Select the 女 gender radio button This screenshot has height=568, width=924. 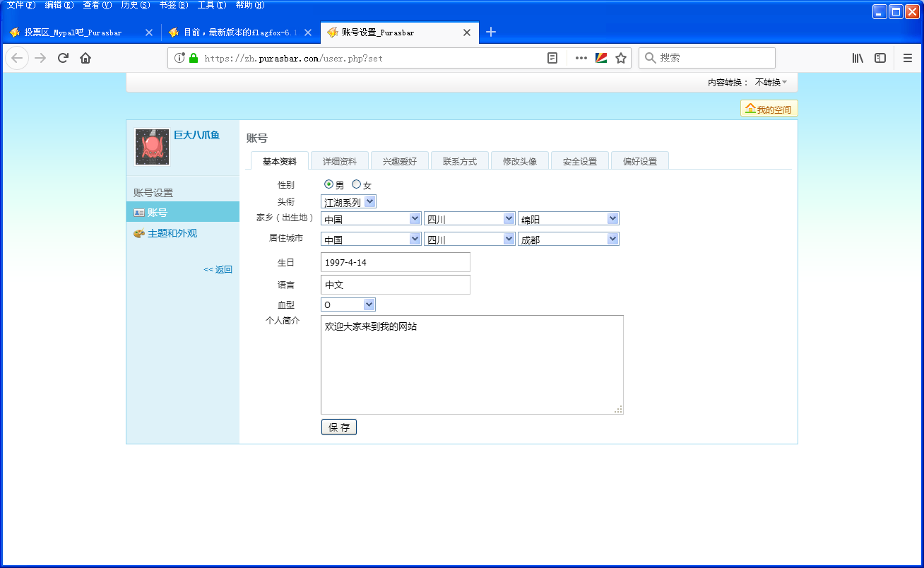[356, 184]
